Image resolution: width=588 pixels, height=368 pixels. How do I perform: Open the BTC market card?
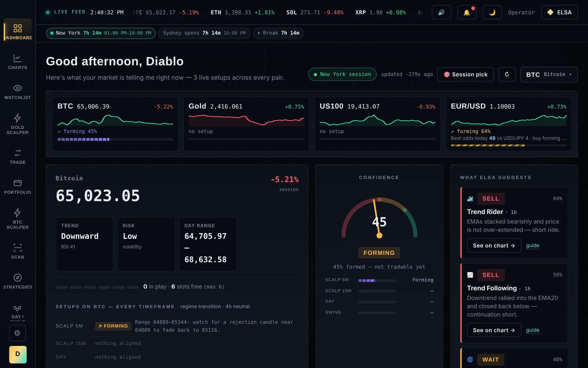115,124
